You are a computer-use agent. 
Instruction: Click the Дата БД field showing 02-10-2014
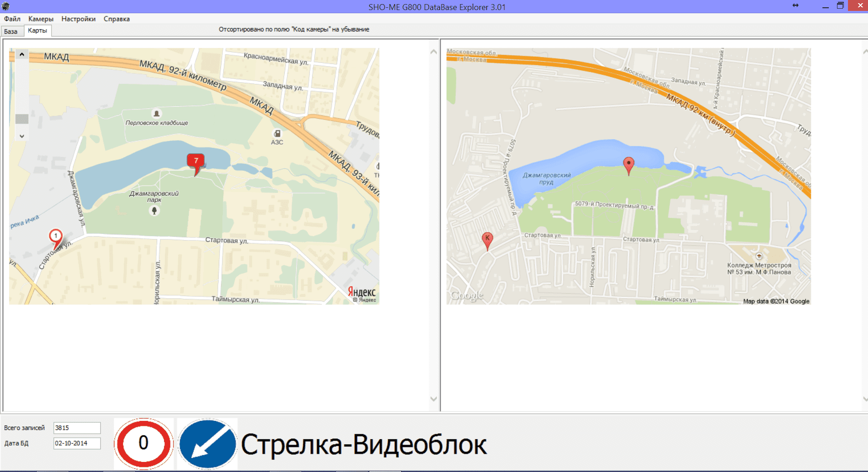(x=77, y=443)
